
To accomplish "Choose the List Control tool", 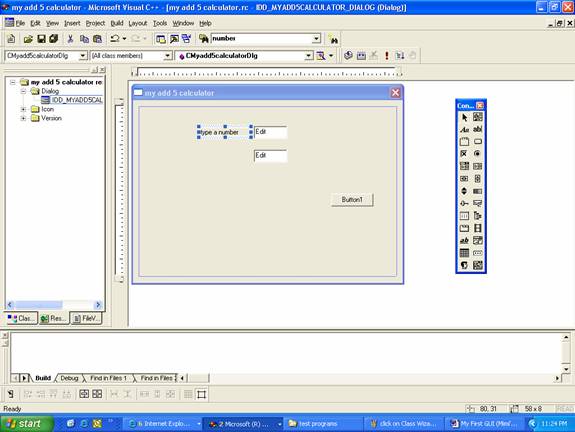I will (464, 216).
